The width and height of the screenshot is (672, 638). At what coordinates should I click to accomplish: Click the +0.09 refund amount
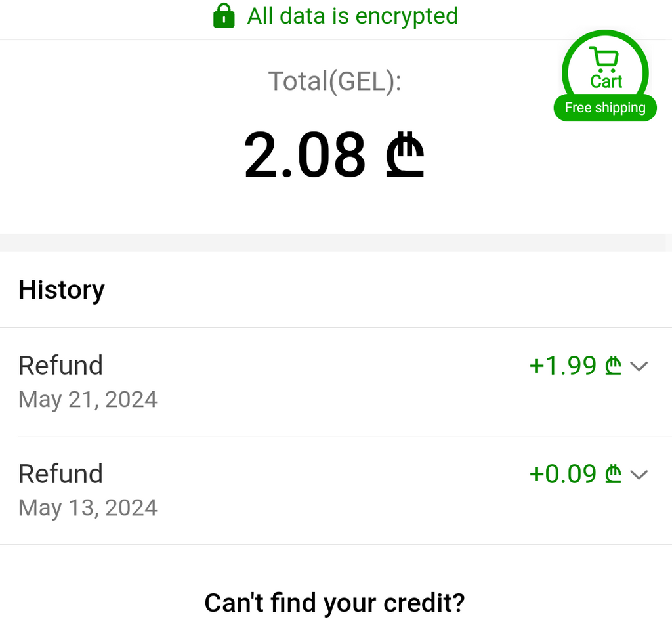(562, 474)
